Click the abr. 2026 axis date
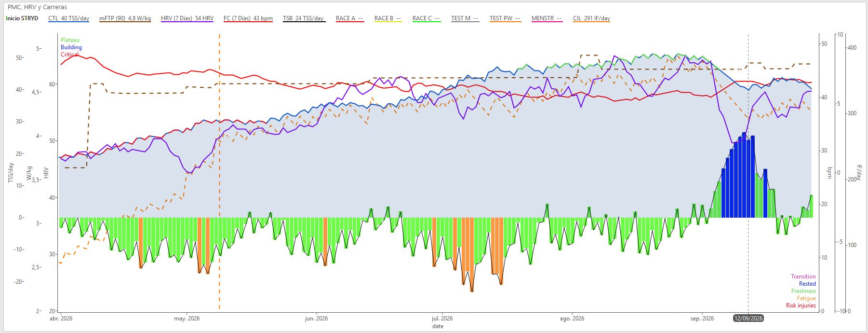Viewport: 868px width, 333px height. click(x=61, y=319)
